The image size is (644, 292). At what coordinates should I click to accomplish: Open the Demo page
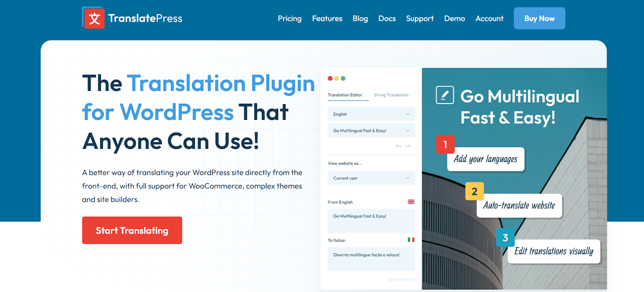click(454, 19)
